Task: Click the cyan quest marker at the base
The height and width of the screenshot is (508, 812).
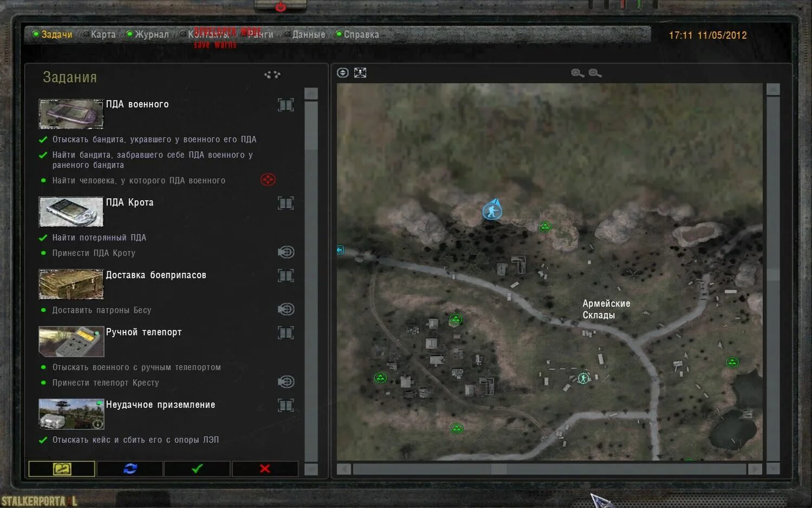Action: [x=583, y=378]
